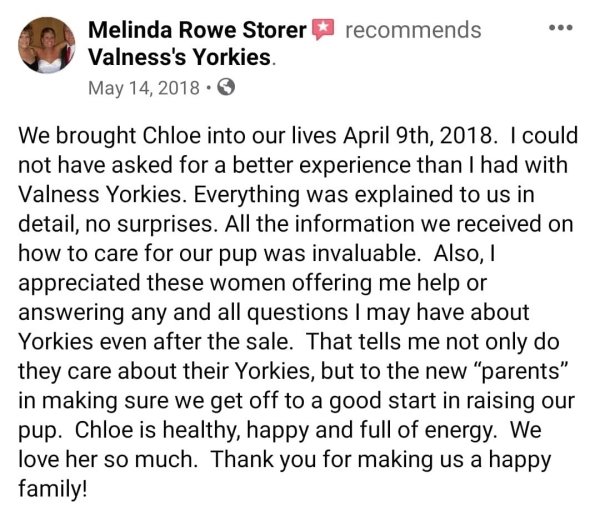
Task: Click "April 9th, 2018" in the review text
Action: [417, 136]
